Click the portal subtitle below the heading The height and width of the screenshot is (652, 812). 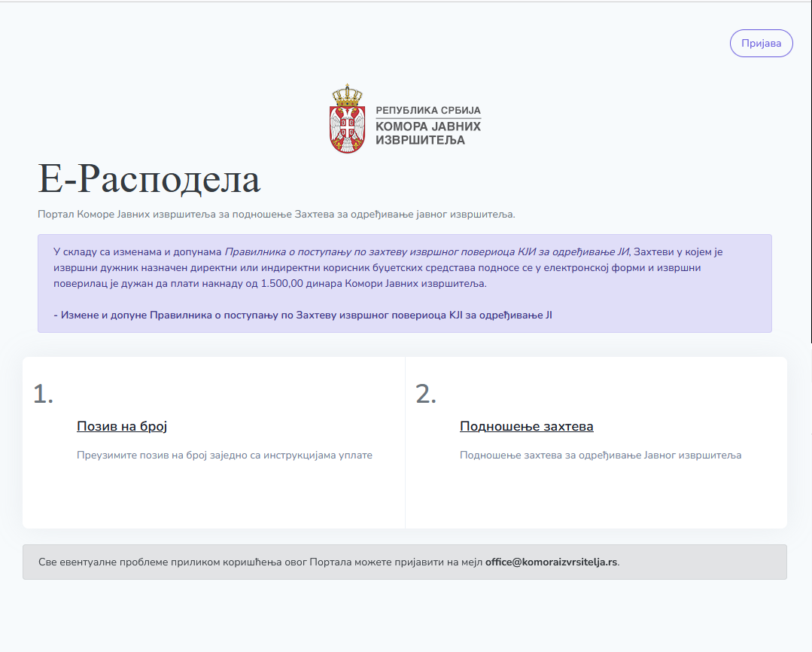click(x=276, y=214)
